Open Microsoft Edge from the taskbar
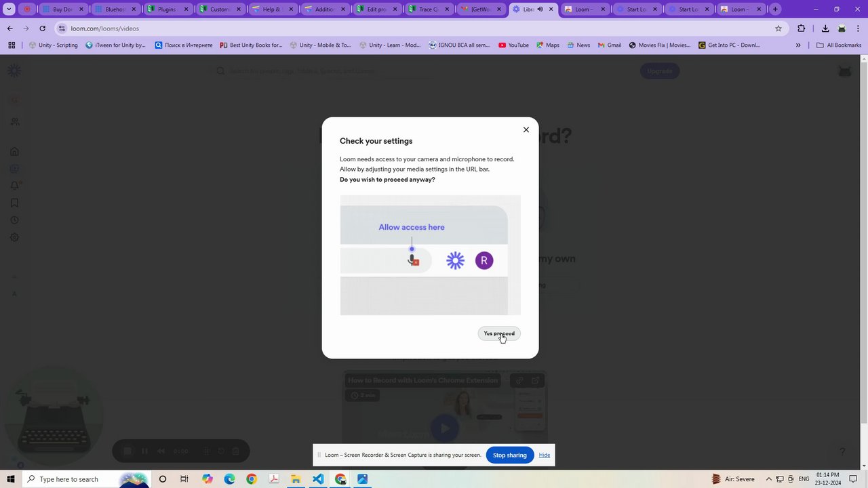The height and width of the screenshot is (488, 868). [x=229, y=479]
